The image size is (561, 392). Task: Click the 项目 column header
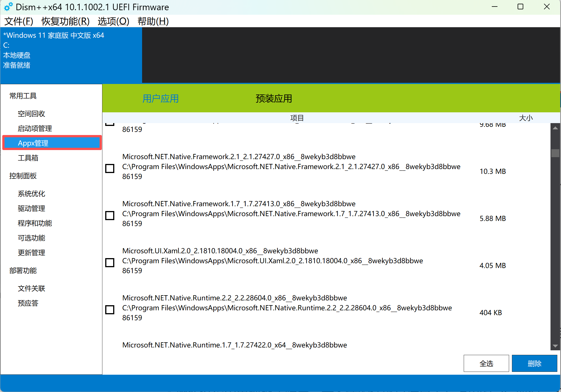click(x=297, y=118)
